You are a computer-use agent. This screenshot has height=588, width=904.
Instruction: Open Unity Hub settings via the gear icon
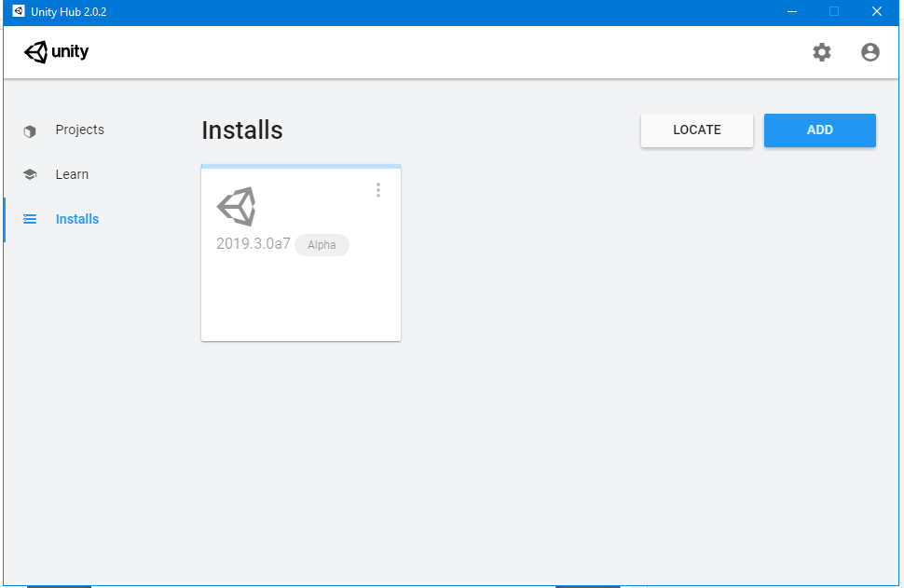(821, 52)
